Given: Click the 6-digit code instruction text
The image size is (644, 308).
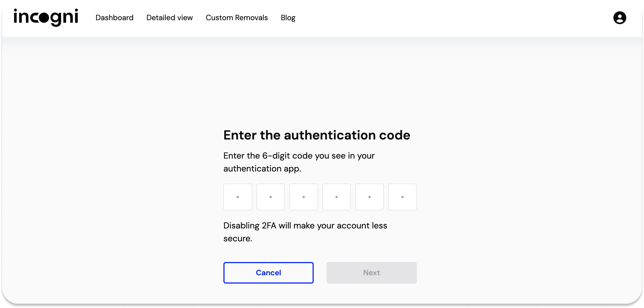Looking at the screenshot, I should [x=299, y=162].
